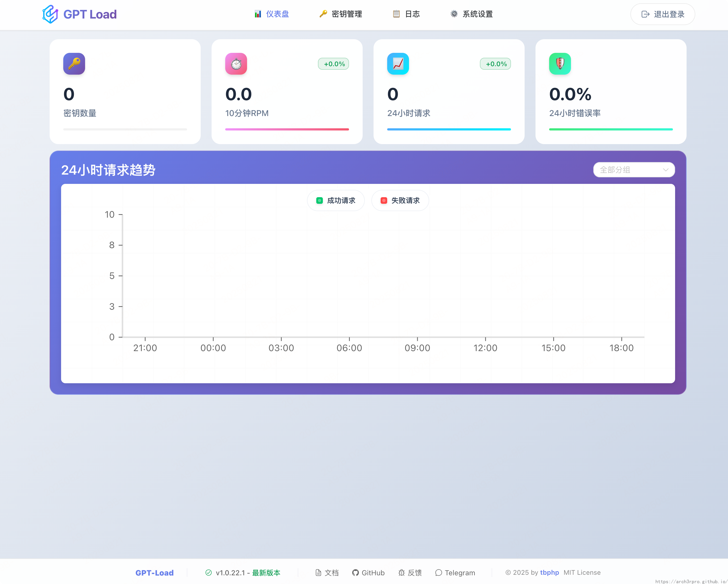Image resolution: width=728 pixels, height=584 pixels.
Task: Open the 密钥管理 menu item
Action: pyautogui.click(x=341, y=14)
